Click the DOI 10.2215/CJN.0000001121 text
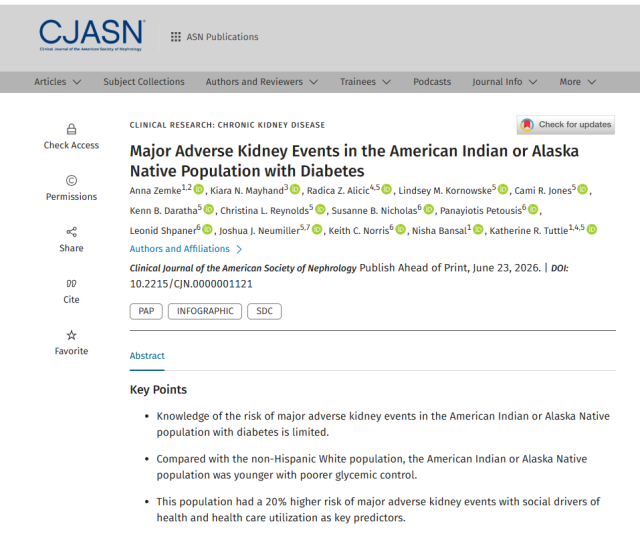640x534 pixels. 191,284
